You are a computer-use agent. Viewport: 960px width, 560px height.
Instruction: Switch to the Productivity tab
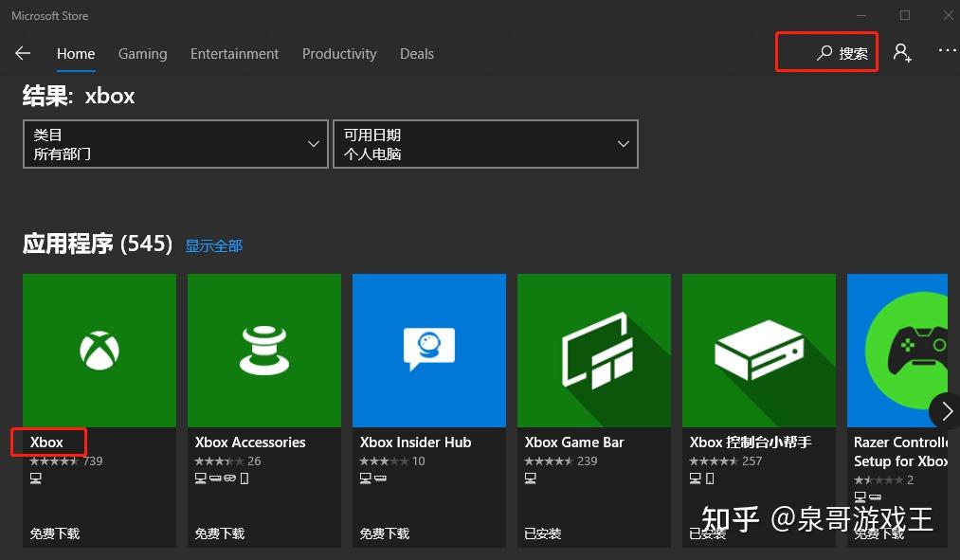339,54
